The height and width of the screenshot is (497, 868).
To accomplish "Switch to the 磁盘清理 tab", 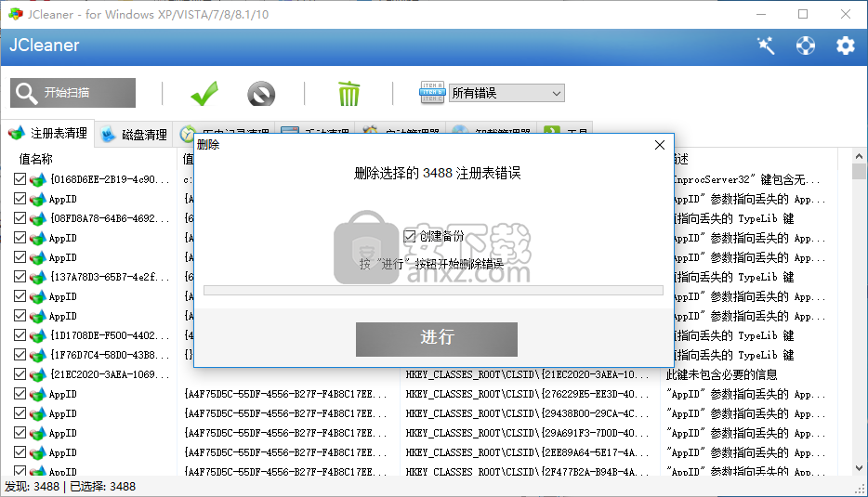I will pyautogui.click(x=134, y=135).
